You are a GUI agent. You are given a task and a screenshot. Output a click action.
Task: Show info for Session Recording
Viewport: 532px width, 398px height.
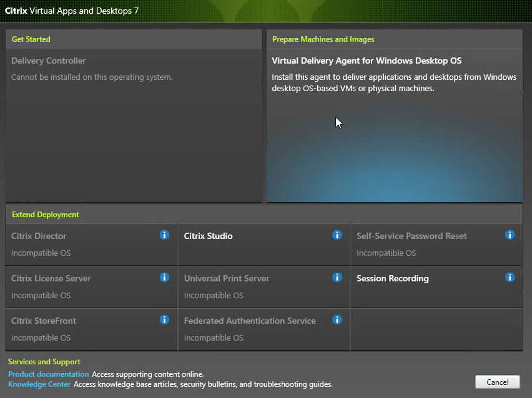coord(510,278)
